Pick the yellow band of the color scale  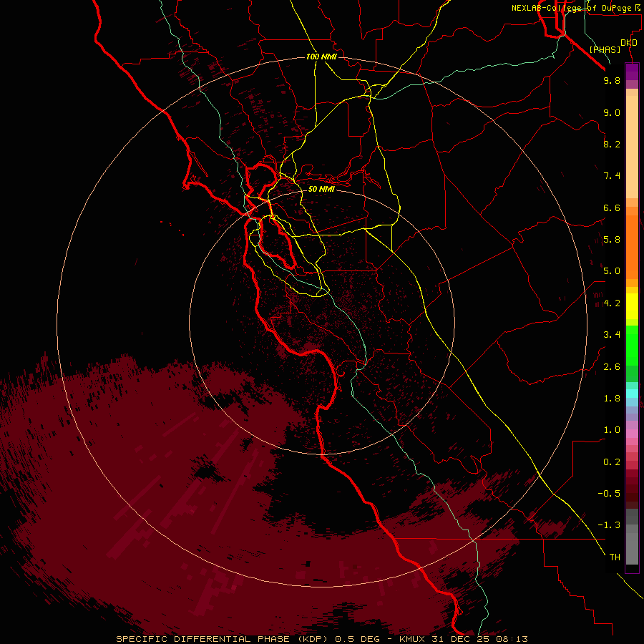coord(632,306)
